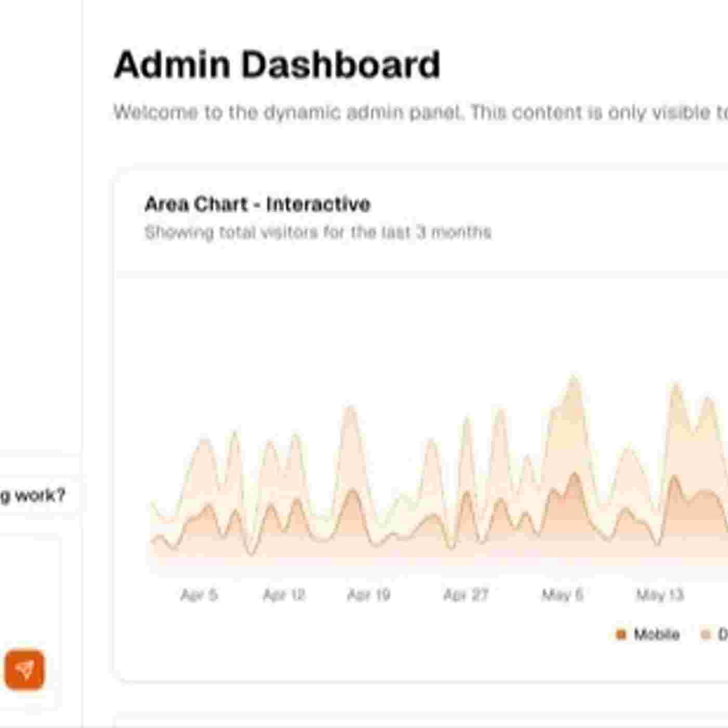Click the chat message ending in work?
The image size is (728, 728).
tap(33, 495)
